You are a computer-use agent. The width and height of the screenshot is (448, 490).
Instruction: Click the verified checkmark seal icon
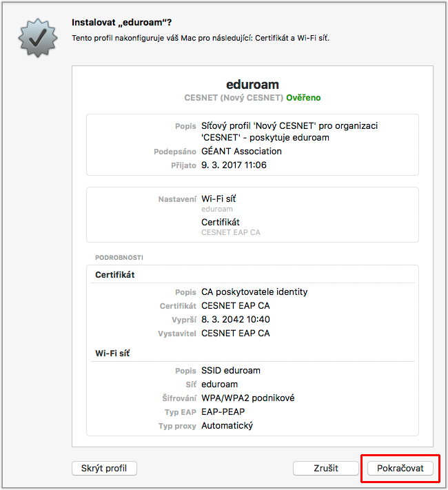[x=38, y=38]
